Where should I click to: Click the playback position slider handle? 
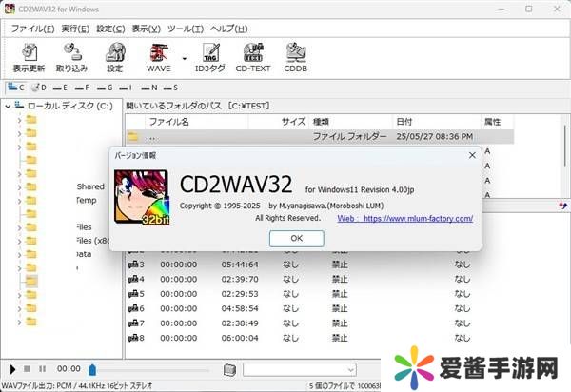[x=92, y=368]
